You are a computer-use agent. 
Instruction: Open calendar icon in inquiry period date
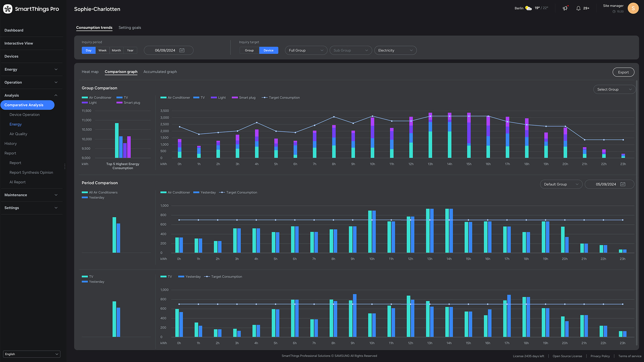coord(182,50)
